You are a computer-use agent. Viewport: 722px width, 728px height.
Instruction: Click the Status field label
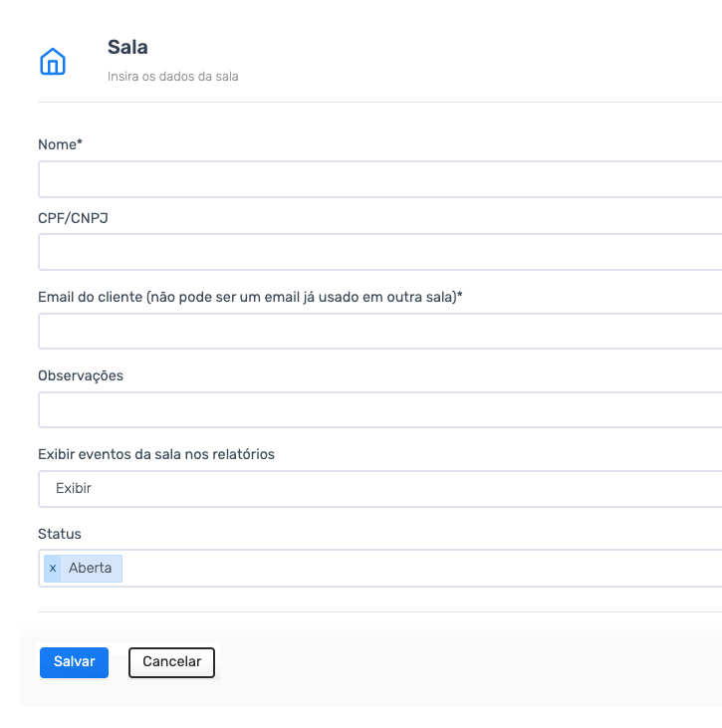pyautogui.click(x=60, y=534)
